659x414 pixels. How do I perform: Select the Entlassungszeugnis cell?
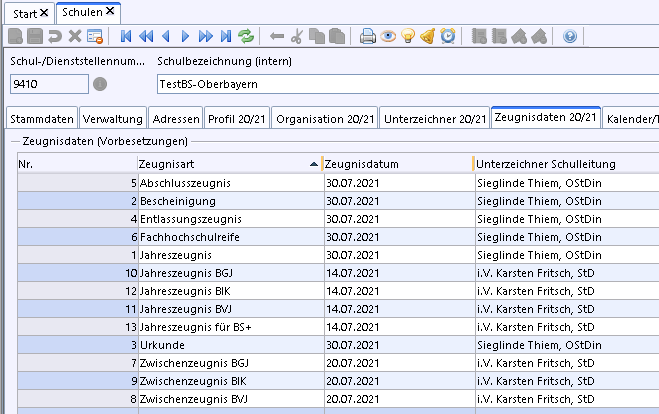coord(231,219)
